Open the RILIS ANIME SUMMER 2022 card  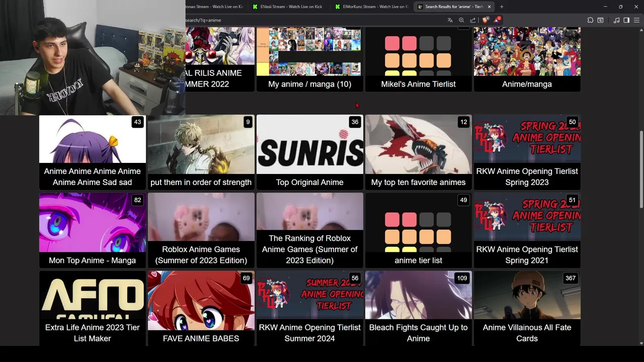(220, 59)
